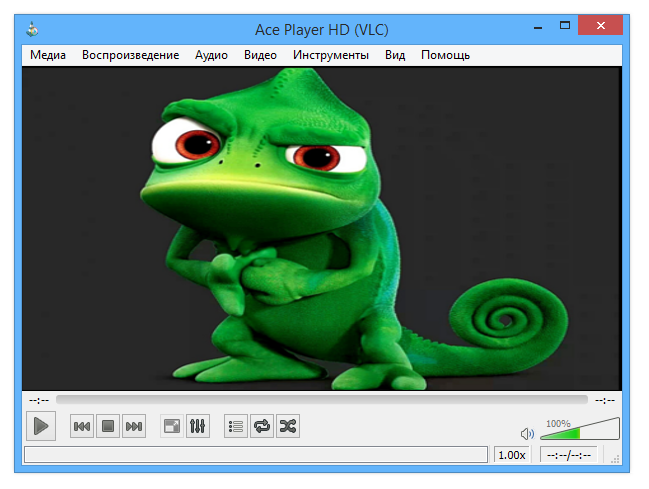Open the Аудио menu
Screen dimensions: 649x489
(x=212, y=55)
